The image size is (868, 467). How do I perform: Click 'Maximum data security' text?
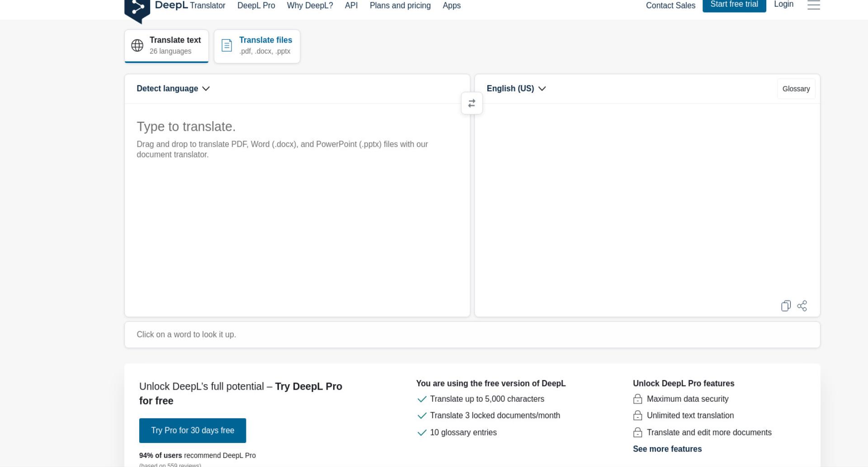pyautogui.click(x=688, y=399)
